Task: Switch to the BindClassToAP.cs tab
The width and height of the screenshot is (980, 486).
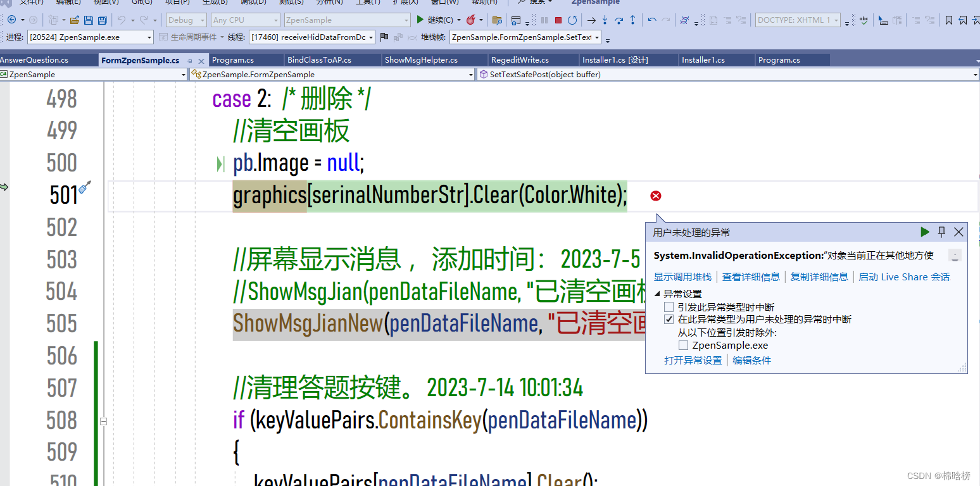Action: click(319, 60)
